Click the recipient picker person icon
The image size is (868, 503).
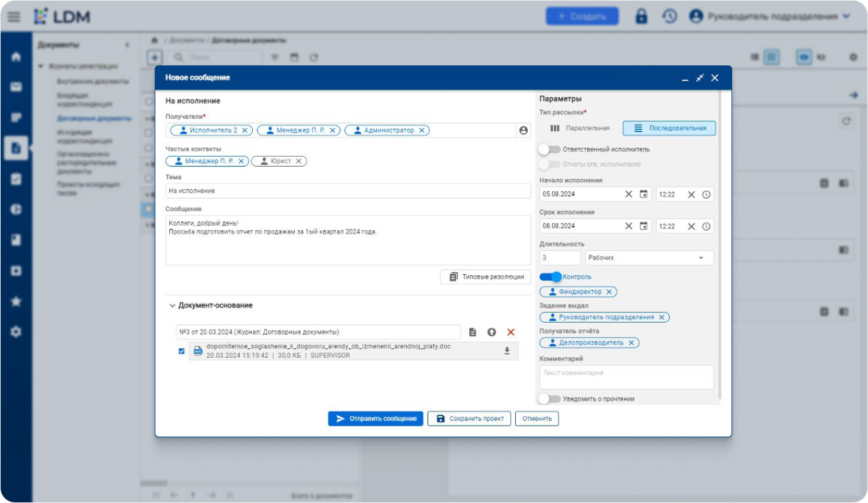click(x=523, y=130)
